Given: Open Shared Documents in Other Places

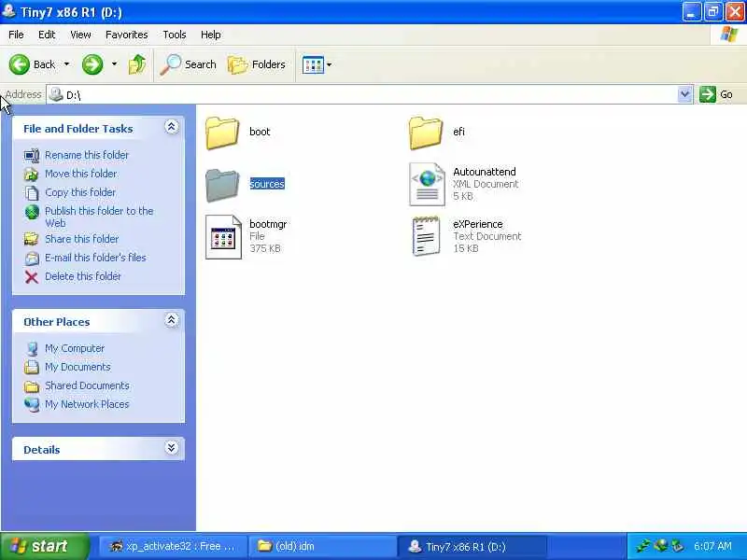Looking at the screenshot, I should pos(87,385).
